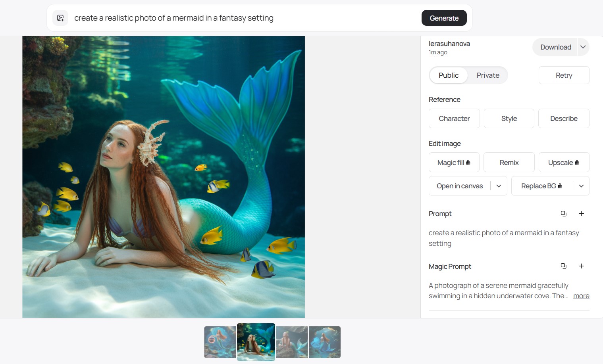Click the Describe button
Viewport: 603px width, 364px height.
coord(563,119)
